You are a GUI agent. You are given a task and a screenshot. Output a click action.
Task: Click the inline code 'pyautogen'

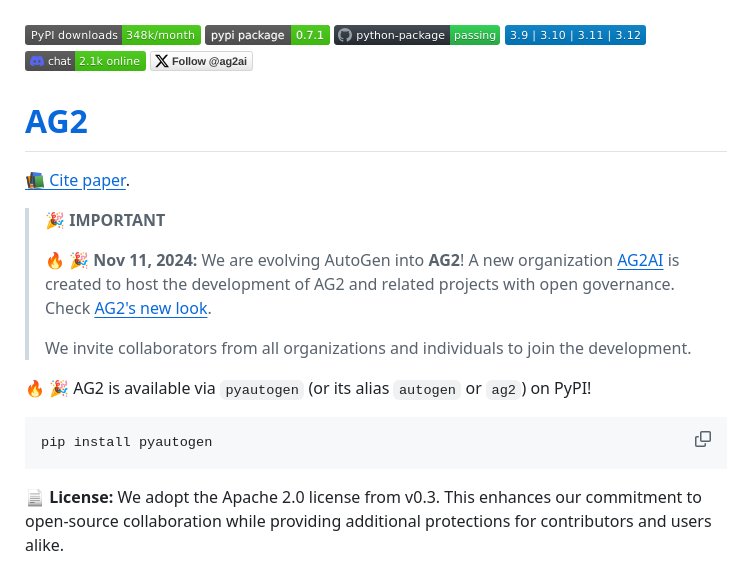[x=262, y=389]
